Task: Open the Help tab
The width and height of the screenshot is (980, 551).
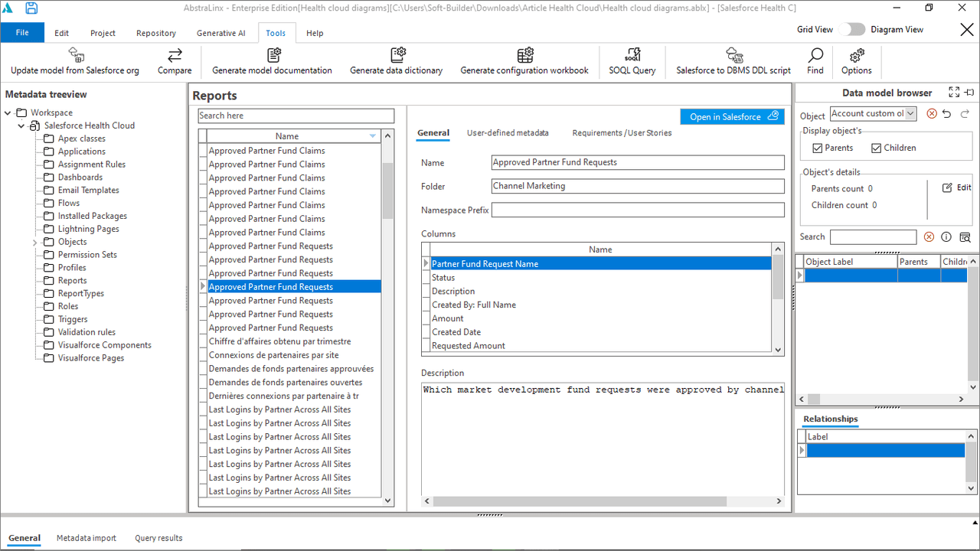Action: (x=315, y=33)
